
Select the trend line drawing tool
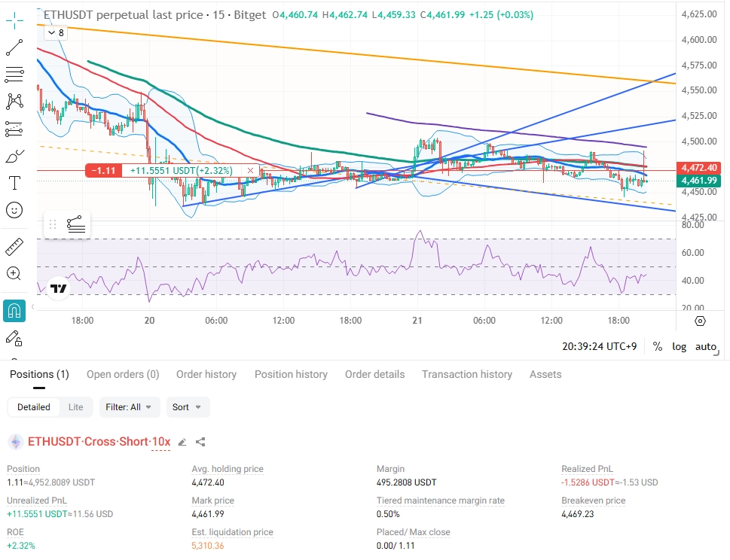(14, 47)
